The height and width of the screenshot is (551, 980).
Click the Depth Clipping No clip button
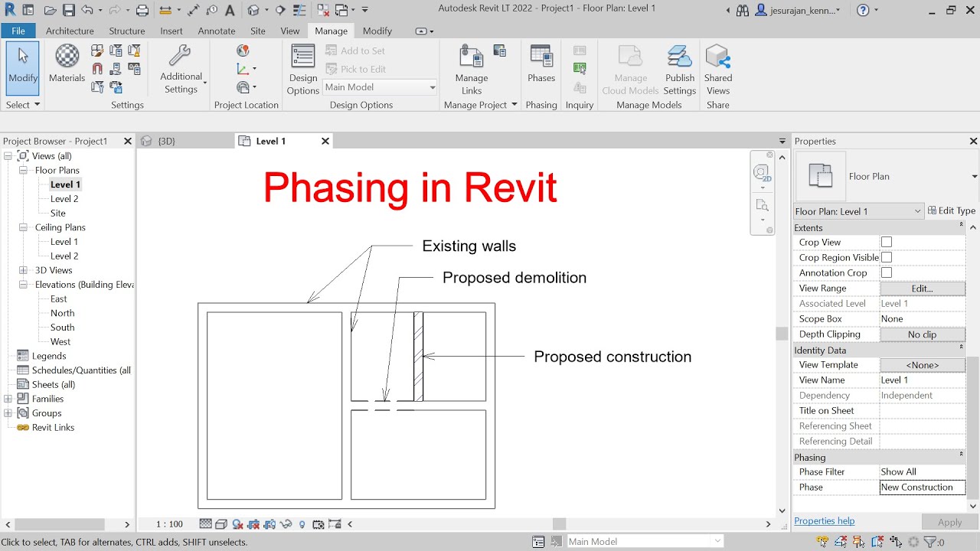[923, 334]
